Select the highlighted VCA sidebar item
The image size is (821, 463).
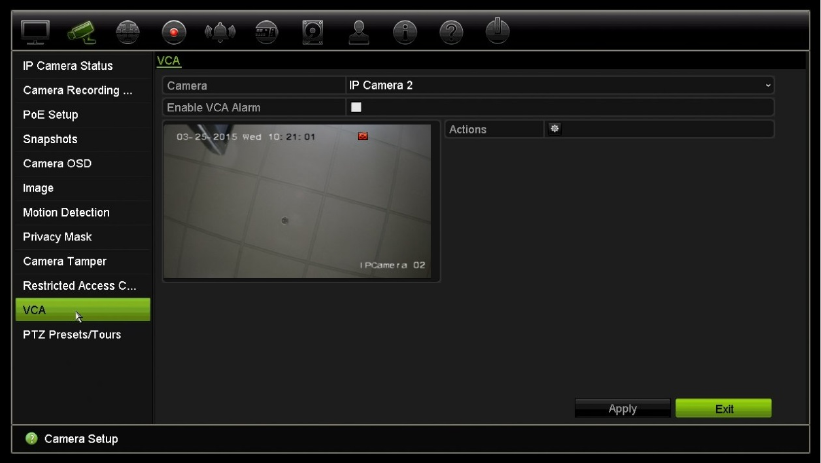pos(83,310)
